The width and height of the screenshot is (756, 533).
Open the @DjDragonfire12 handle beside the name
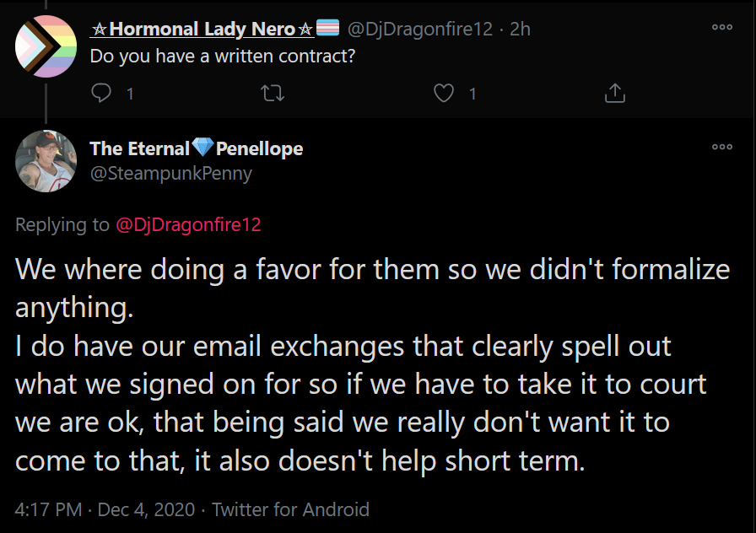point(420,29)
